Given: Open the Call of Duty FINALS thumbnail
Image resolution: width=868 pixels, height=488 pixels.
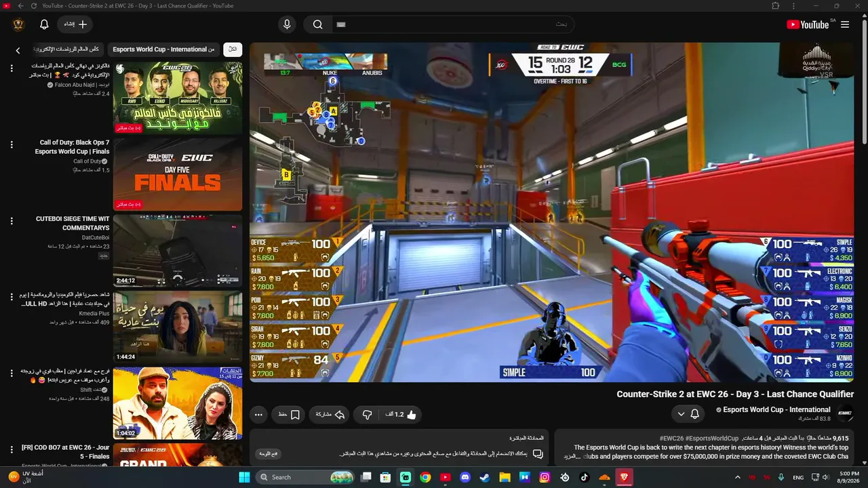Looking at the screenshot, I should coord(178,174).
